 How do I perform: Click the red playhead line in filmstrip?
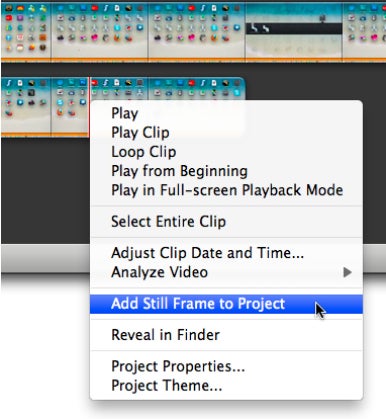(89, 106)
